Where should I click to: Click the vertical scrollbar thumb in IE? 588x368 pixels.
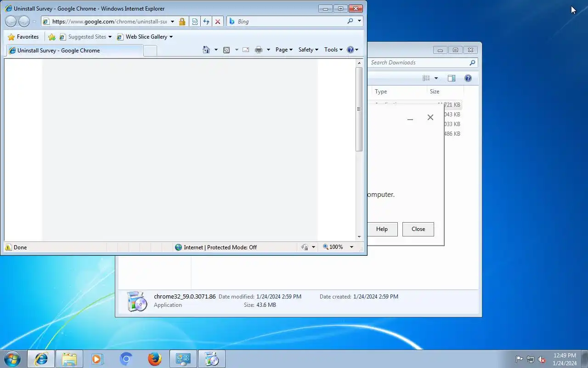point(359,109)
